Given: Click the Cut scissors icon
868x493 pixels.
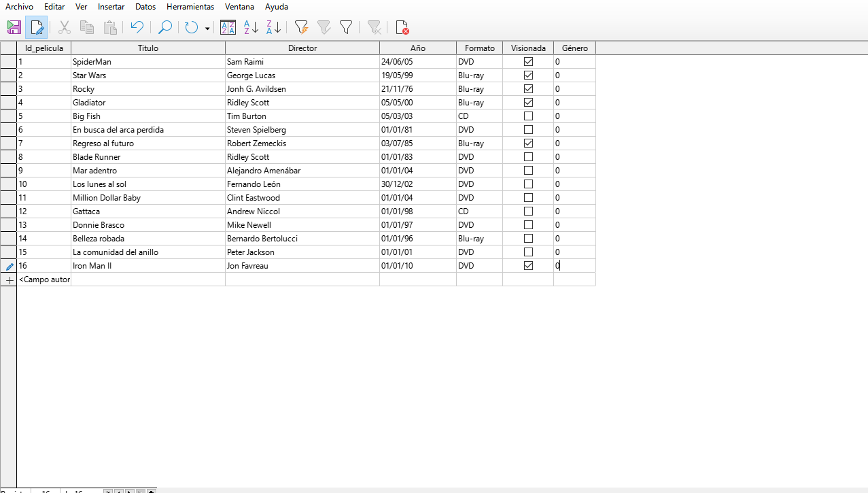Looking at the screenshot, I should (65, 27).
